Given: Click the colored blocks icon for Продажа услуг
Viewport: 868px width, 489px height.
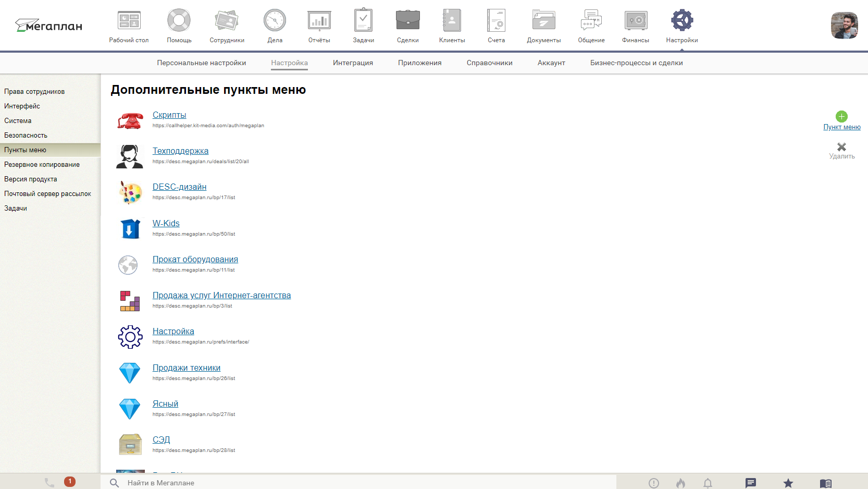Looking at the screenshot, I should pos(130,301).
